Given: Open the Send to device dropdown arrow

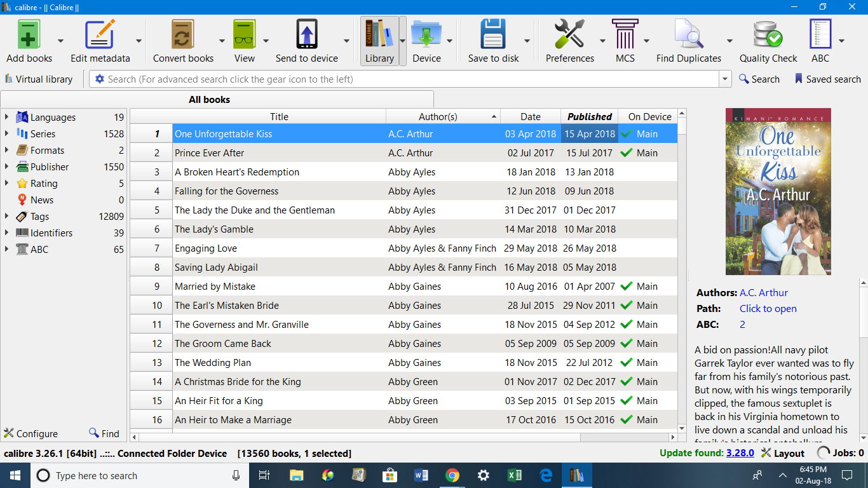Looking at the screenshot, I should click(346, 41).
